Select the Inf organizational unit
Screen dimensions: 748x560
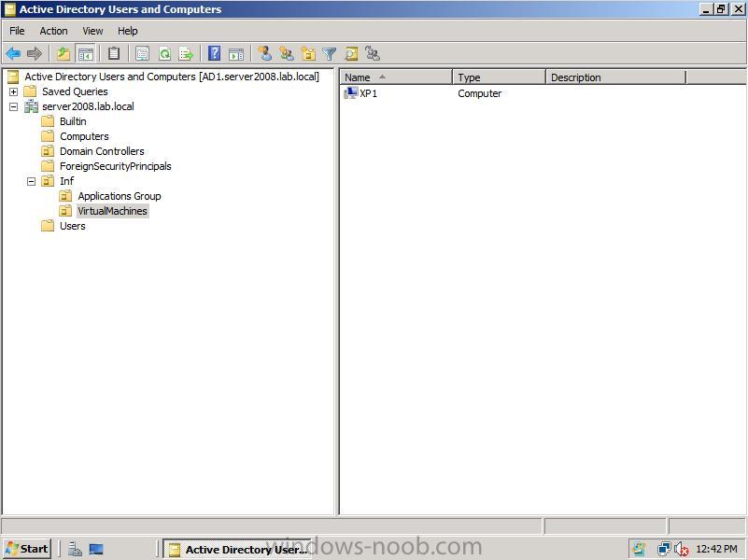(x=67, y=181)
